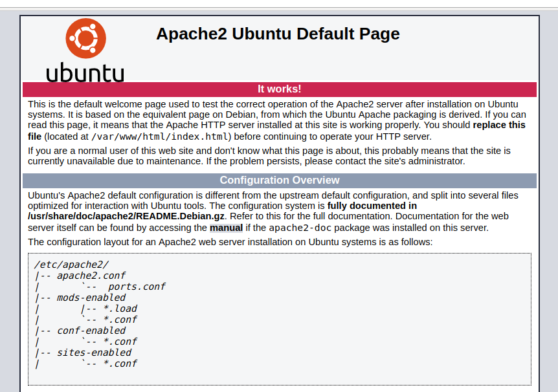Click the "The configuration layout for" sentence
Viewport: 558px width, 392px height.
(x=230, y=242)
